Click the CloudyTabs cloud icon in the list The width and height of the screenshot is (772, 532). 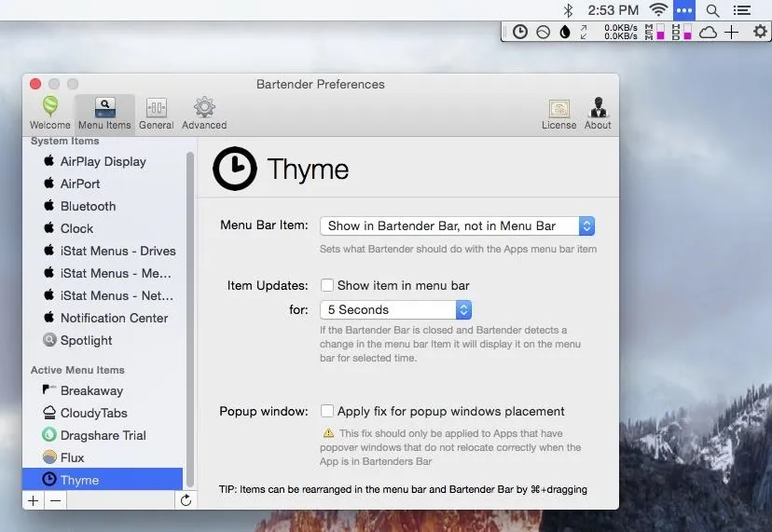(49, 413)
